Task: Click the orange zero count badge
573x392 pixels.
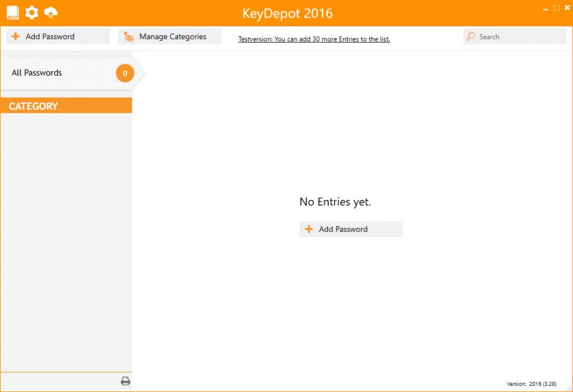Action: (x=125, y=73)
